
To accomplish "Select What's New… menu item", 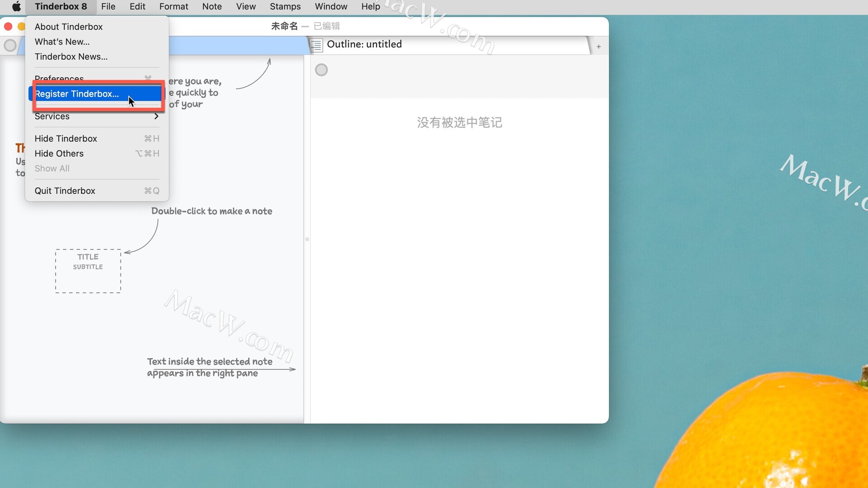I will (x=97, y=42).
